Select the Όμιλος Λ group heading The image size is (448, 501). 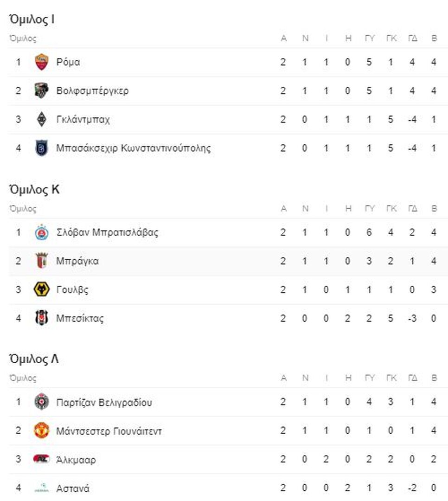click(34, 359)
